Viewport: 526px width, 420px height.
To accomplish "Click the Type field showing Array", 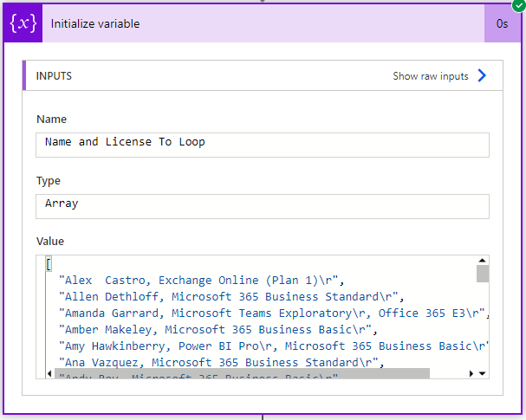I will click(263, 206).
